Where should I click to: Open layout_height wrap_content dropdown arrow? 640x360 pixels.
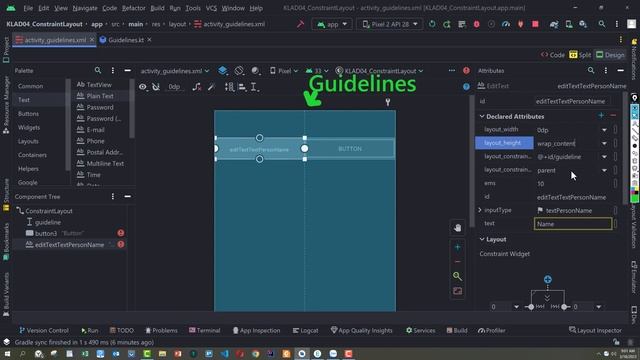604,144
